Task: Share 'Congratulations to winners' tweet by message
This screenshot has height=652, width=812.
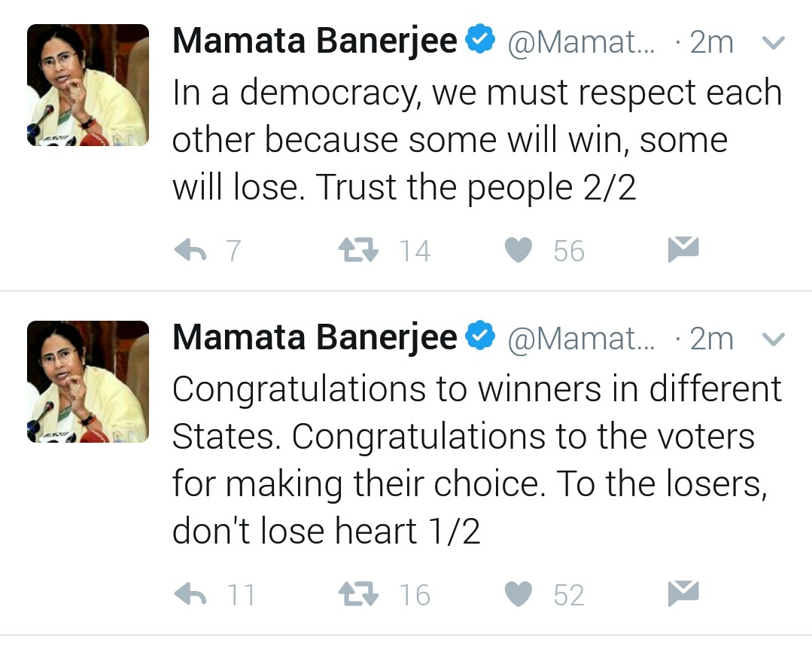Action: tap(683, 593)
